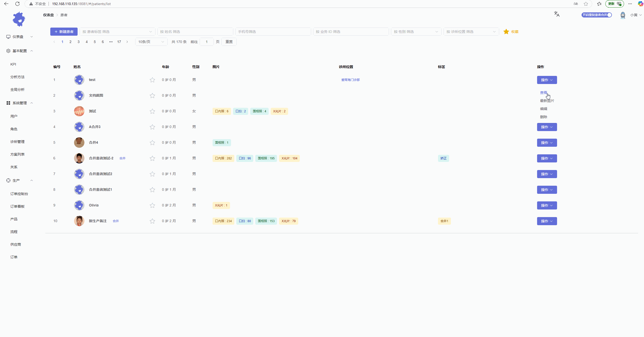Toggle favorite star for 合并4
The width and height of the screenshot is (644, 337).
pyautogui.click(x=152, y=143)
